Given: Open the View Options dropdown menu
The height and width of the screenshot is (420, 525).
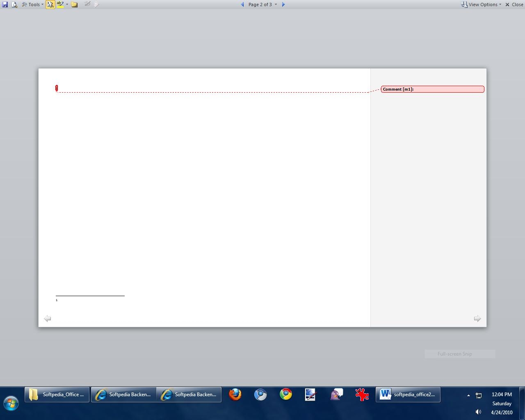Looking at the screenshot, I should click(x=481, y=5).
